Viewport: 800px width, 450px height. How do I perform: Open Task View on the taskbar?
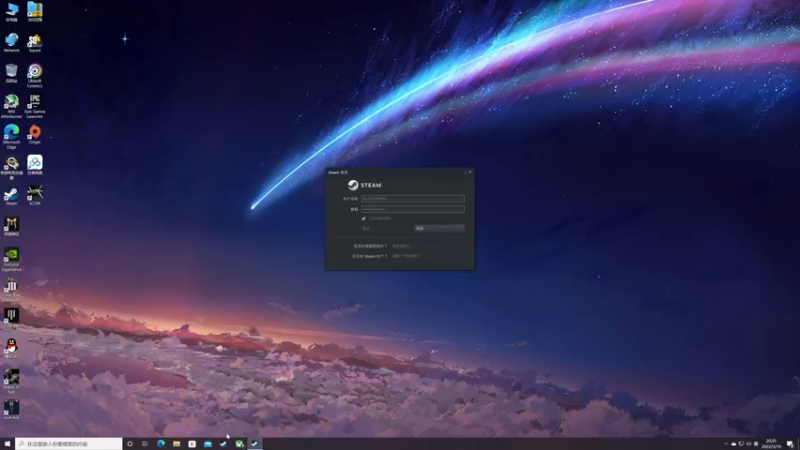click(x=145, y=444)
